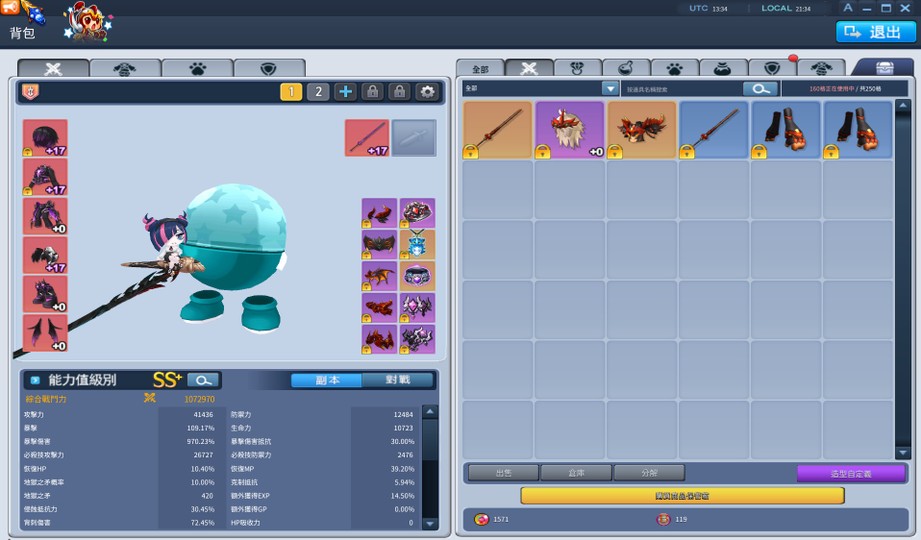Select the equipped dark pants +0 slot

click(45, 216)
